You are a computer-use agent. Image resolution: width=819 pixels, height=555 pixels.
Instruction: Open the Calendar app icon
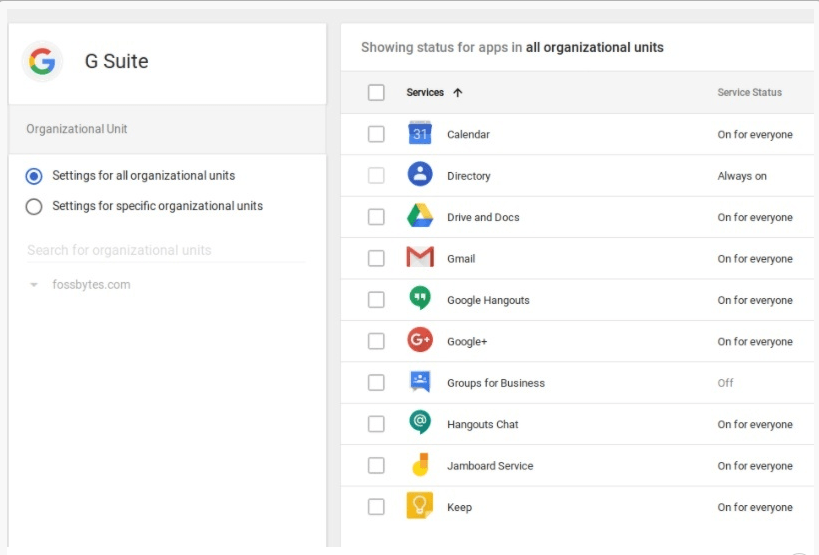coord(420,133)
